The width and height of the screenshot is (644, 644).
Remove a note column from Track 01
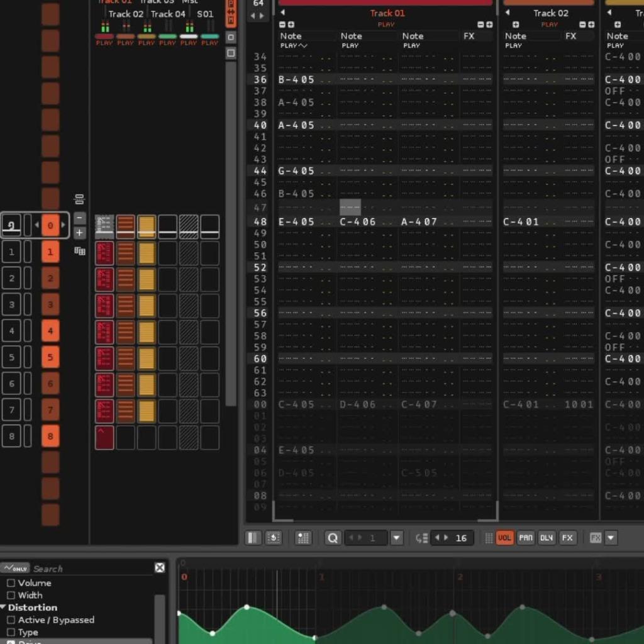pyautogui.click(x=282, y=25)
